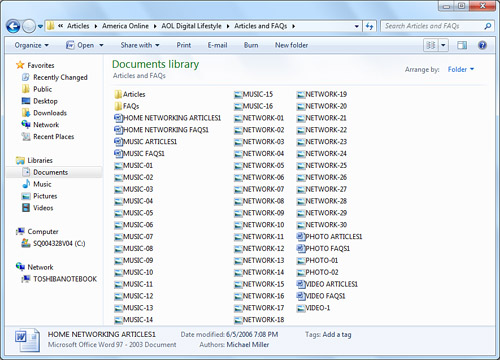Click Burn in the toolbar
500x360 pixels.
[251, 45]
